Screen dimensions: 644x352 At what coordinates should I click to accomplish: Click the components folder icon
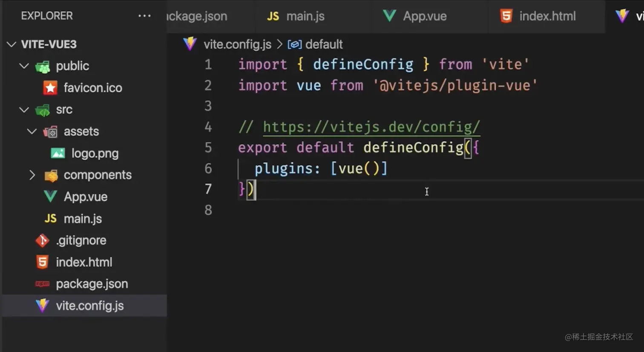pyautogui.click(x=51, y=175)
